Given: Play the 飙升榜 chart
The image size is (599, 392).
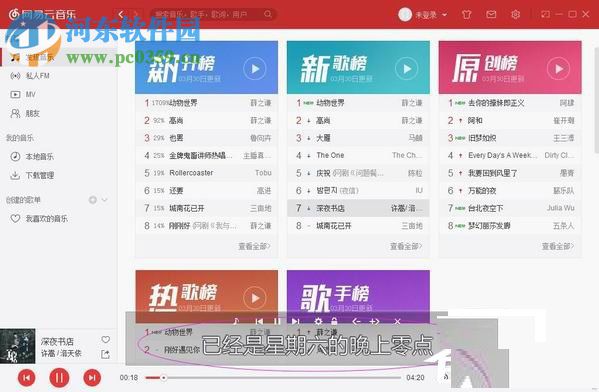Looking at the screenshot, I should click(x=254, y=69).
